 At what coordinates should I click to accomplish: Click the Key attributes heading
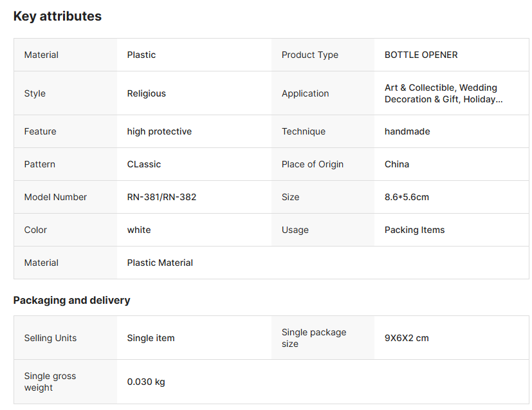click(57, 17)
